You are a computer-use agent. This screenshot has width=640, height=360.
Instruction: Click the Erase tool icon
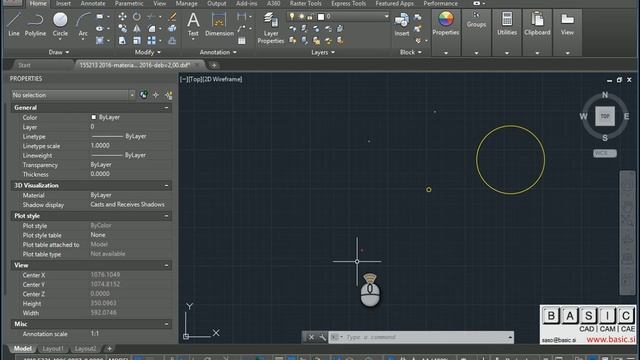pyautogui.click(x=172, y=17)
